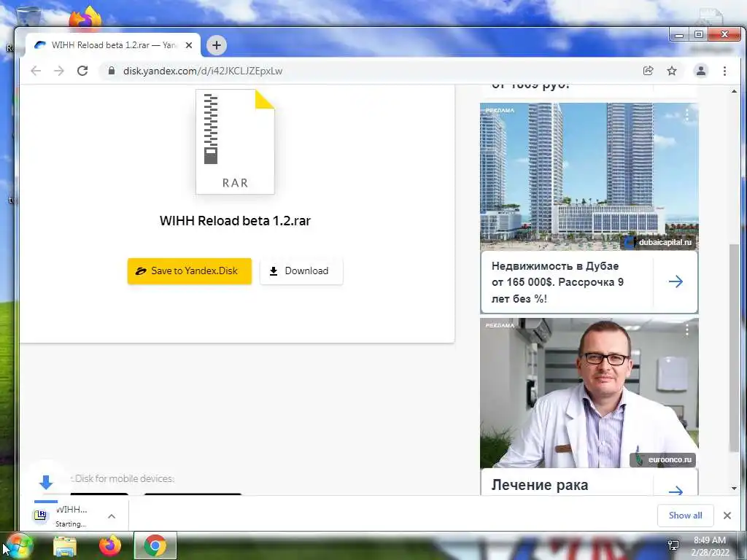The image size is (747, 560).
Task: Open options menu on euroonco ad
Action: 687,330
